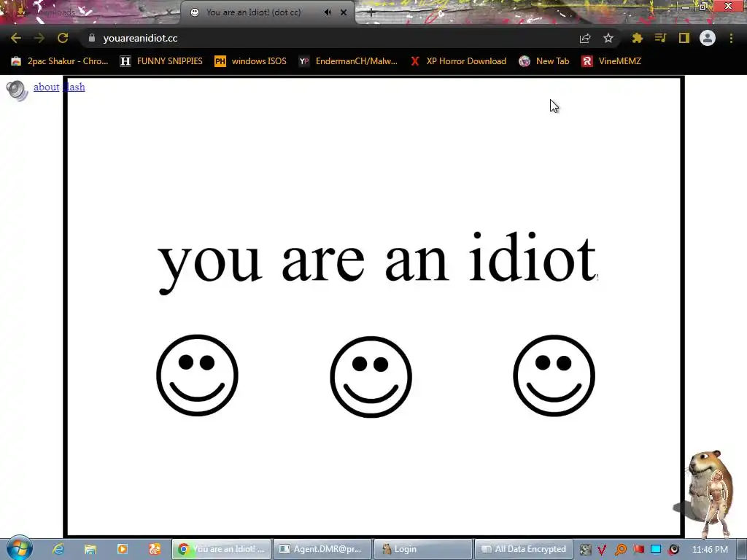Open Chrome's three-dot menu

[x=731, y=38]
